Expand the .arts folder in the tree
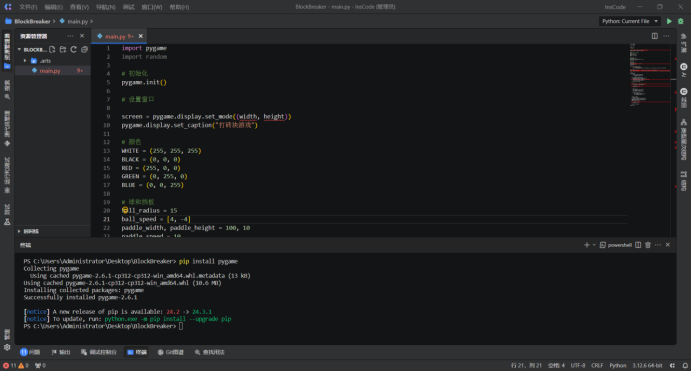This screenshot has width=692, height=371. [x=25, y=61]
